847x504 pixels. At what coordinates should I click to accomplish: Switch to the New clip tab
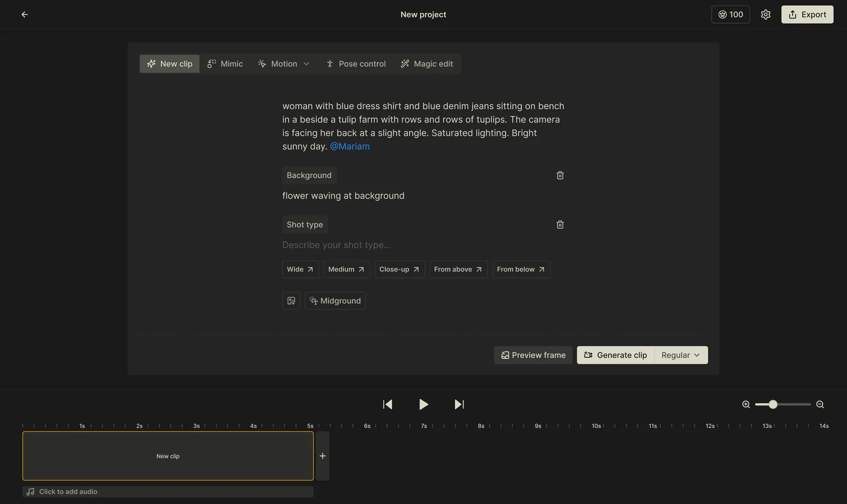pos(169,64)
